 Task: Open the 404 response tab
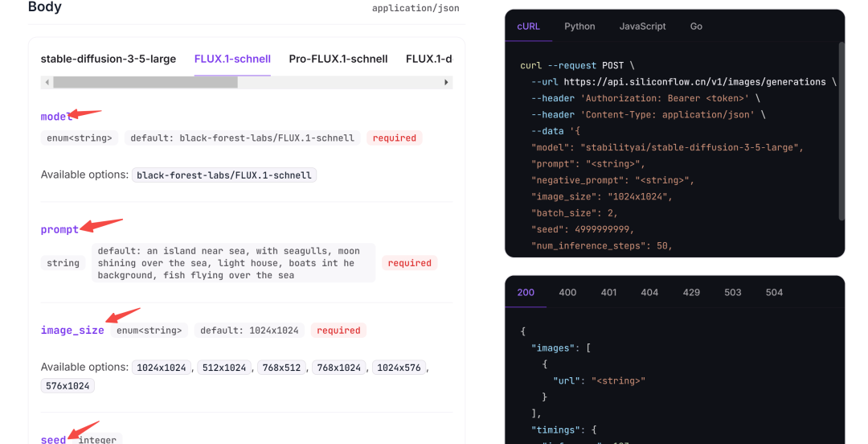pyautogui.click(x=649, y=293)
